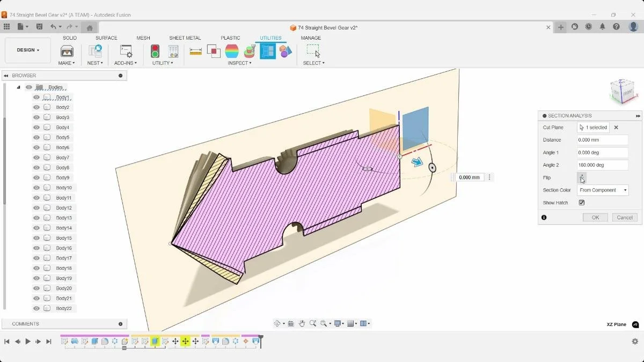Expand the ADD-INS menu
The image size is (644, 362).
(x=126, y=63)
